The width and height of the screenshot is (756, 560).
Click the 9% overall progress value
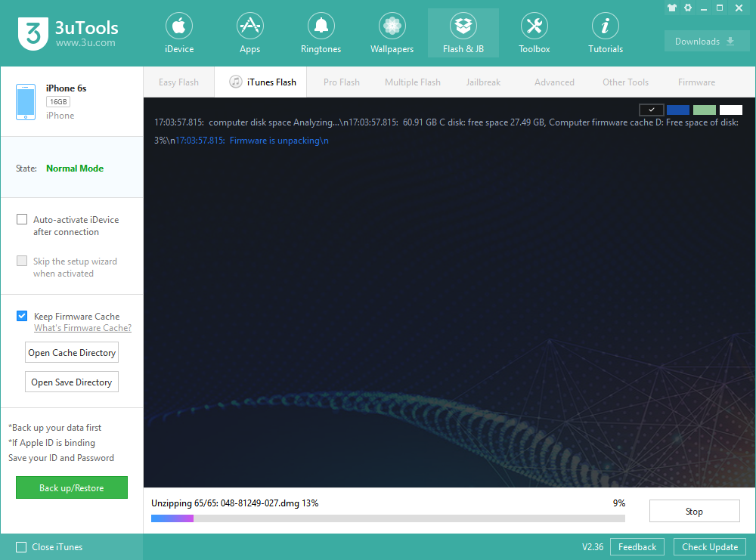[x=619, y=503]
